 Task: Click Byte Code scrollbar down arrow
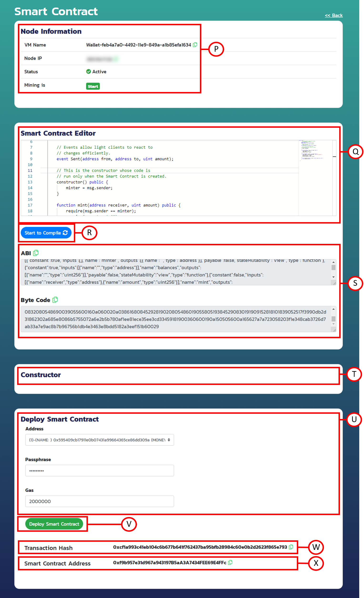334,324
